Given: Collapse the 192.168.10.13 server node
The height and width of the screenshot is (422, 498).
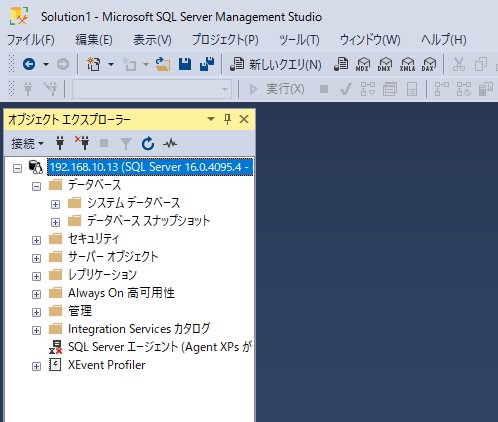Looking at the screenshot, I should pos(17,168).
